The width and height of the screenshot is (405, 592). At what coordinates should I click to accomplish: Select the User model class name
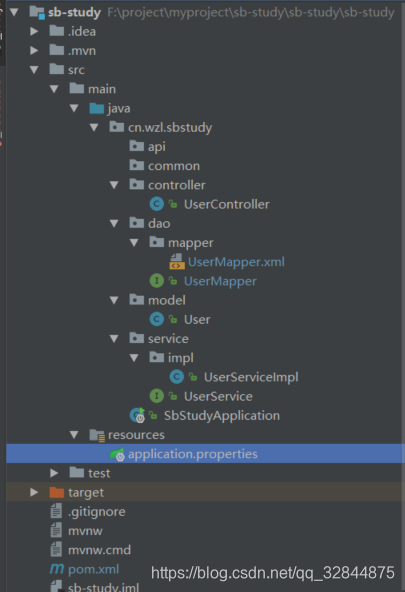pos(197,319)
